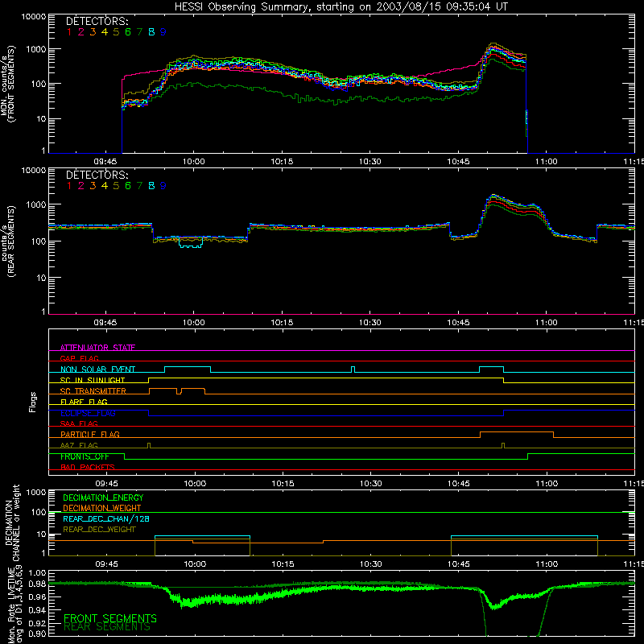The image size is (644, 644).
Task: Pick detector 1 in rear segments legend
Action: click(x=69, y=186)
